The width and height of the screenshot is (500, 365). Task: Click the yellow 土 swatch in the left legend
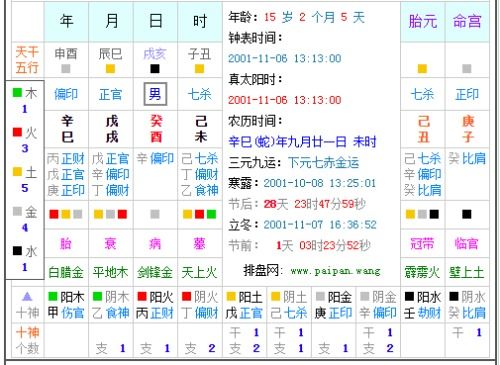coord(17,171)
